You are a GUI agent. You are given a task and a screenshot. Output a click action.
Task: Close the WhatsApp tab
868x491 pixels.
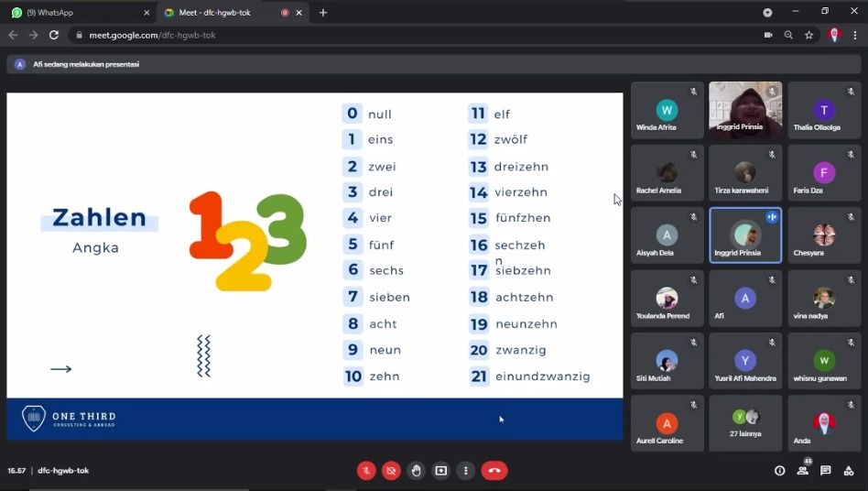146,13
